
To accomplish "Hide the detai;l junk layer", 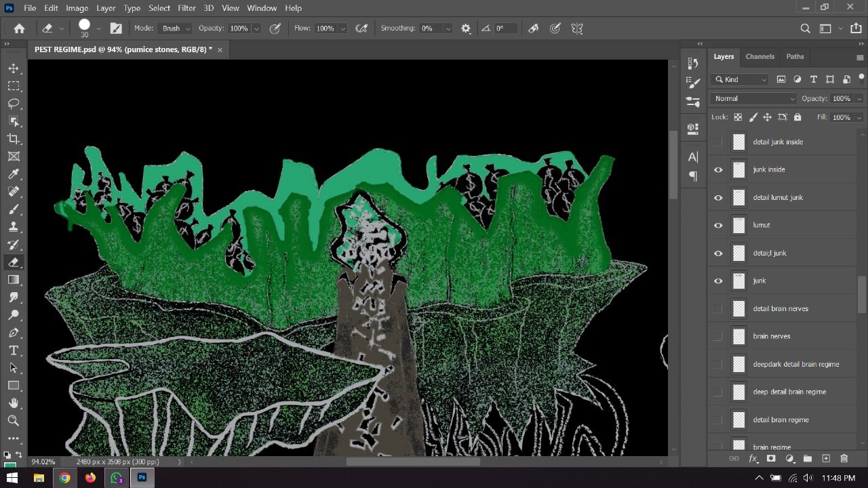I will pyautogui.click(x=718, y=253).
